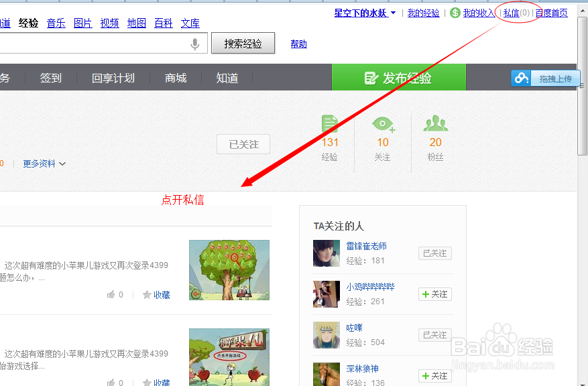Open the 音乐 tab

pos(56,23)
